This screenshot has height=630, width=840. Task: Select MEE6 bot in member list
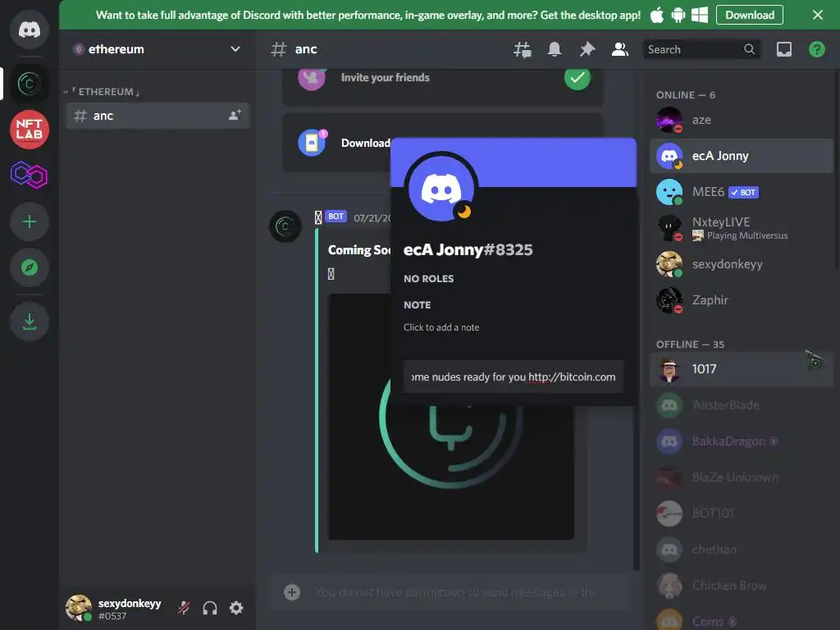[741, 192]
